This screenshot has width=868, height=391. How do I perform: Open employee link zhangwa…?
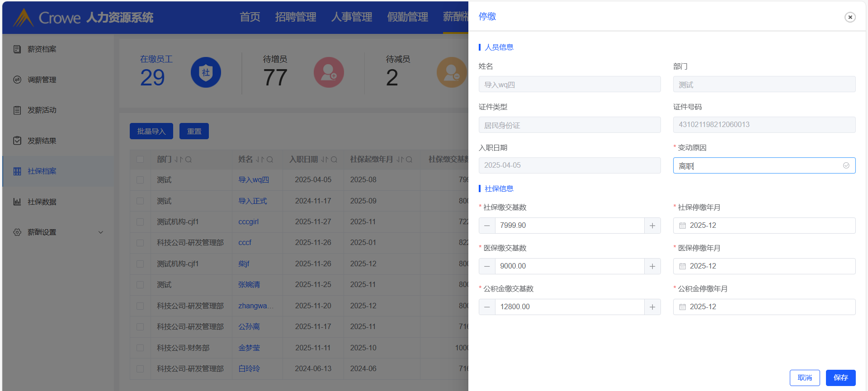click(256, 306)
